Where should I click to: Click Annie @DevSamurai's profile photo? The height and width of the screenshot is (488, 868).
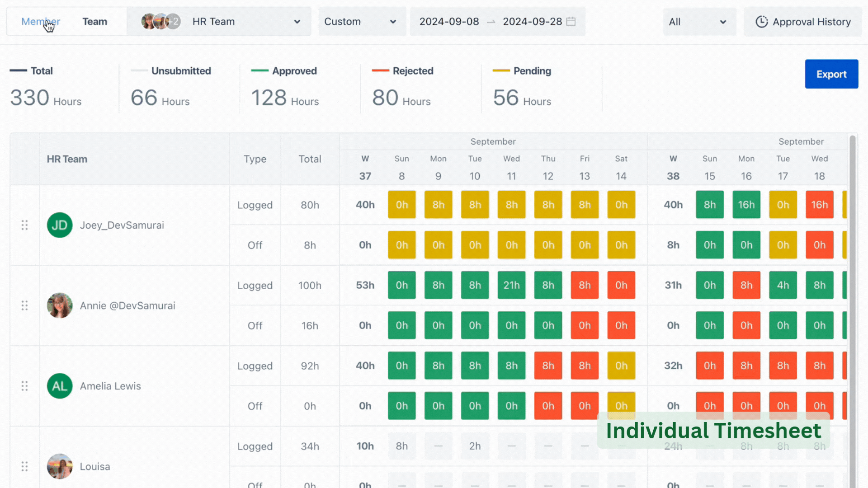pyautogui.click(x=60, y=305)
